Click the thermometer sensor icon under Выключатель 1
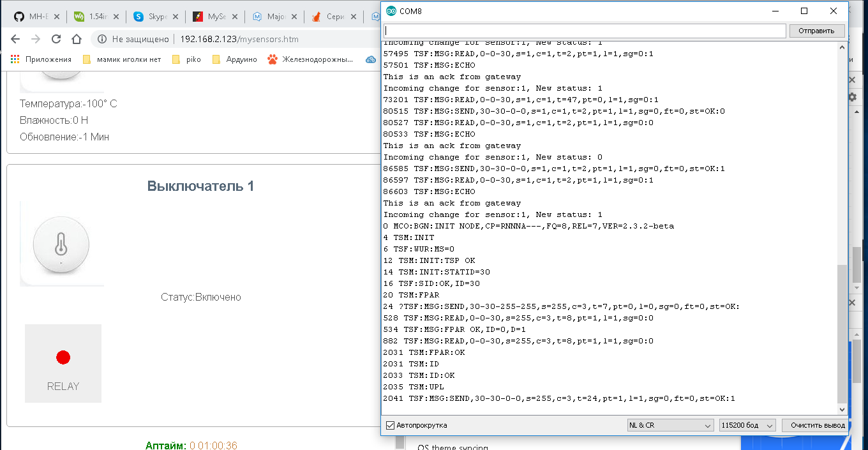 point(61,244)
